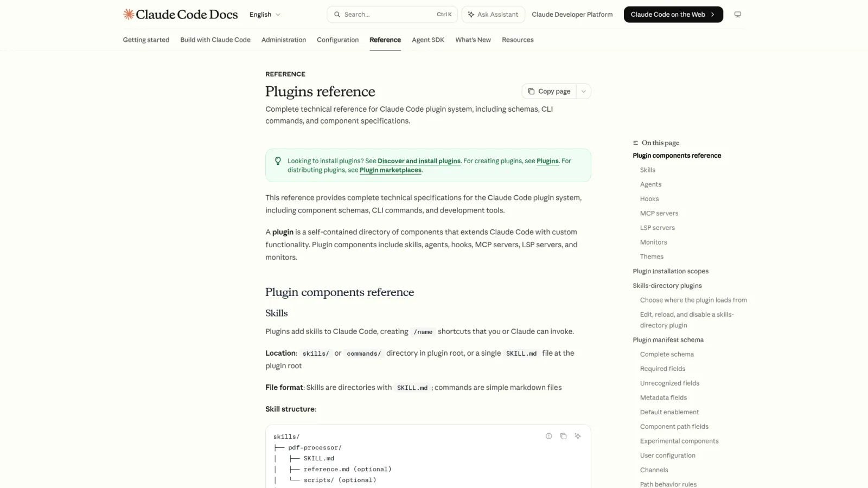Click the Plugins reference page title

[320, 92]
